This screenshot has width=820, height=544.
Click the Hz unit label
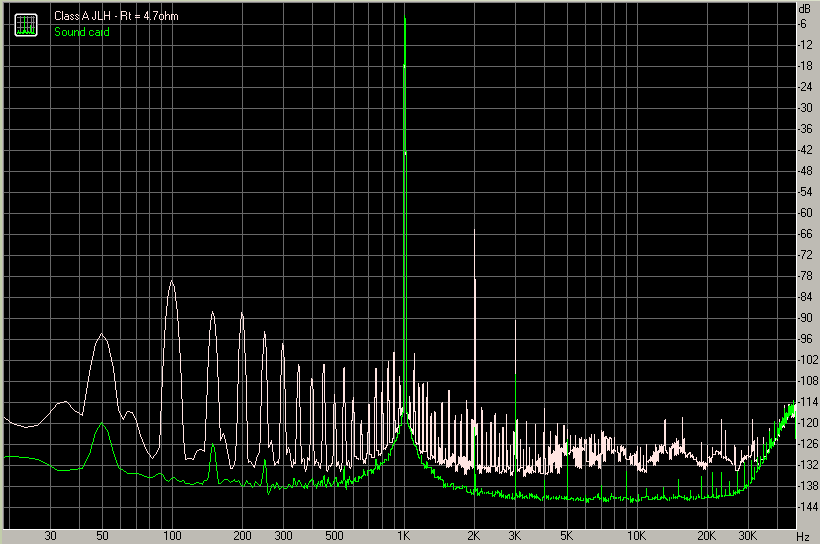point(803,537)
